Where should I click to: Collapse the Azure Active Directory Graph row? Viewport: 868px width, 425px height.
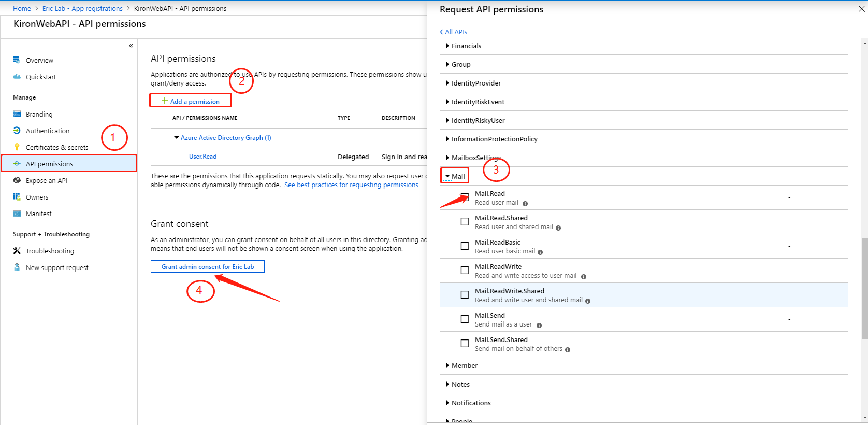177,138
